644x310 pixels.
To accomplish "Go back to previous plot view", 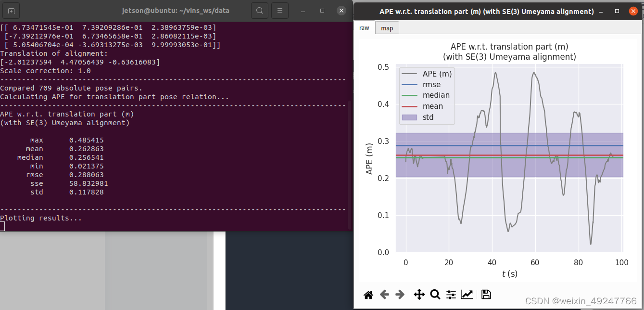I will pyautogui.click(x=384, y=295).
